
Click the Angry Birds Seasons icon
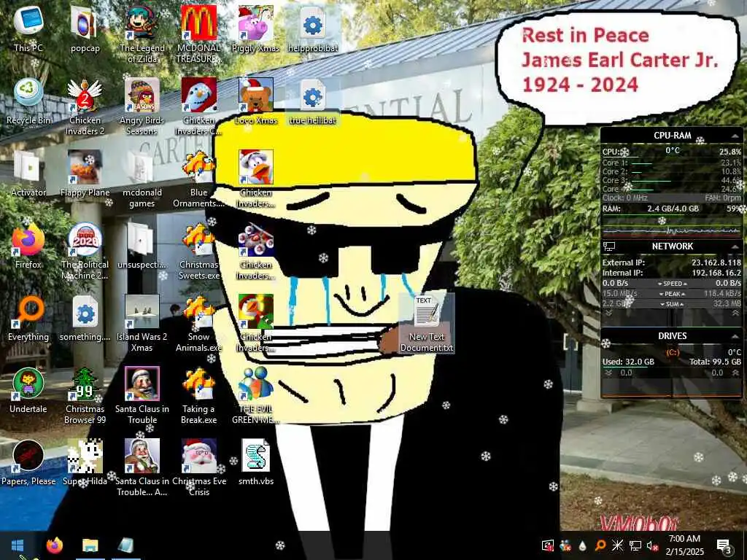click(142, 106)
